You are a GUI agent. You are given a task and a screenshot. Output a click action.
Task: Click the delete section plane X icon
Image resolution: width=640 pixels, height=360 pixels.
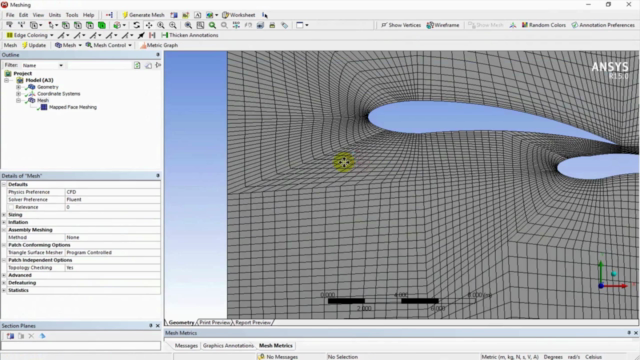pyautogui.click(x=31, y=336)
